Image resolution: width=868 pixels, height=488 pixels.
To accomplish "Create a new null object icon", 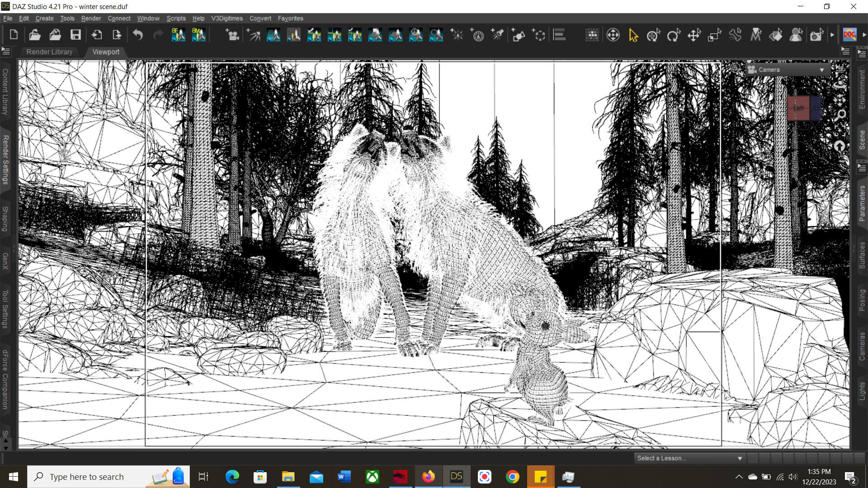I will tap(539, 35).
